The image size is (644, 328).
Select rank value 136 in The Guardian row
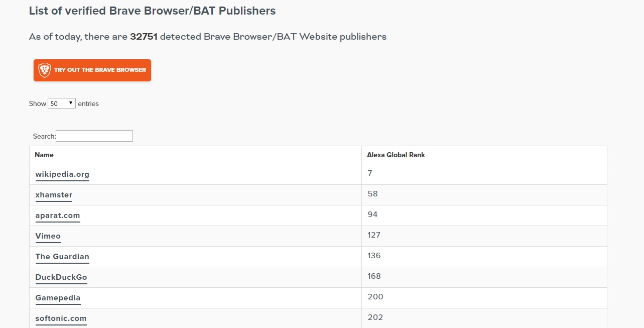tap(374, 256)
